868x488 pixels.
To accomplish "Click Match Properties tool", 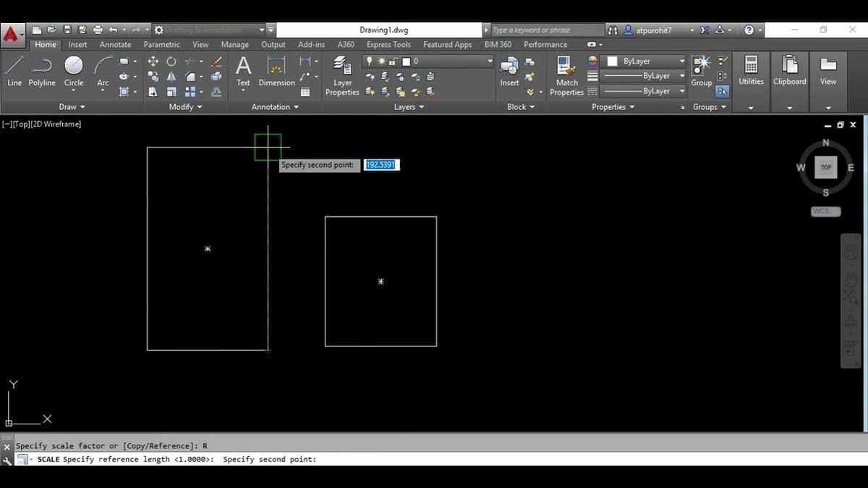I will (x=566, y=77).
